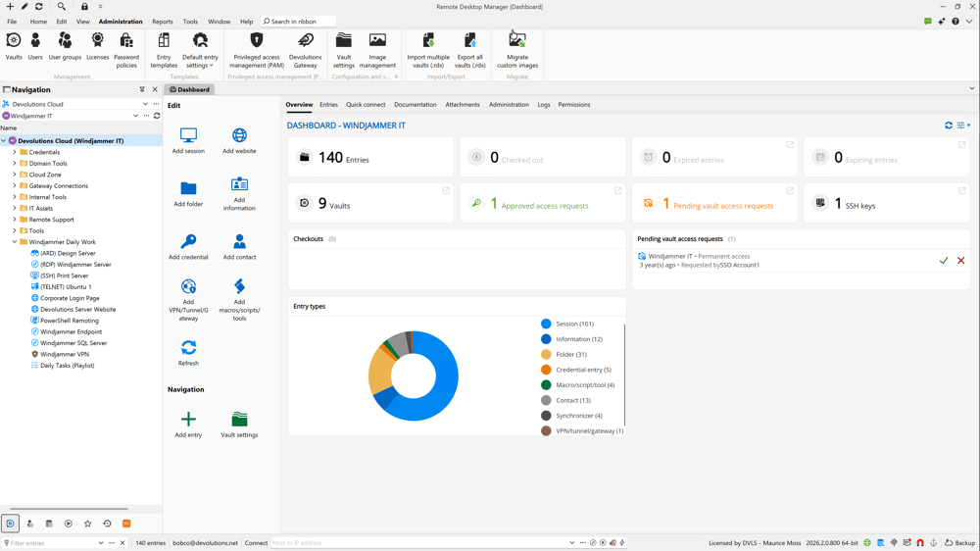Image resolution: width=980 pixels, height=551 pixels.
Task: Click Add macros/scripts/tools icon
Action: click(239, 300)
